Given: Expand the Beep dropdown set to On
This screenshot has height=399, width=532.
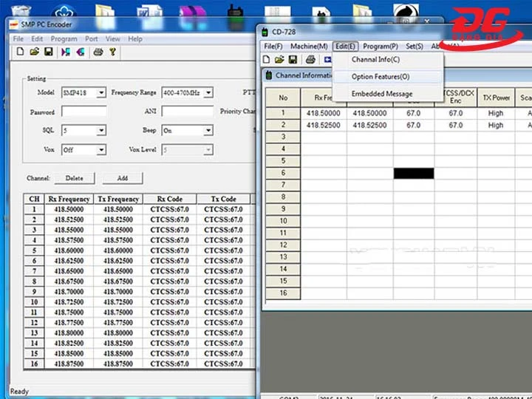Looking at the screenshot, I should [208, 131].
